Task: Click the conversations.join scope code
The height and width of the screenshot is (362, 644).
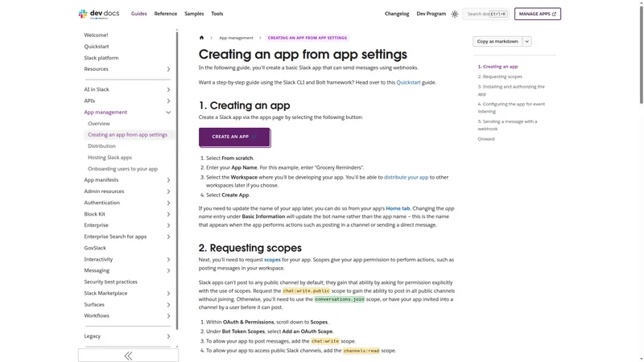Action: coord(339,299)
